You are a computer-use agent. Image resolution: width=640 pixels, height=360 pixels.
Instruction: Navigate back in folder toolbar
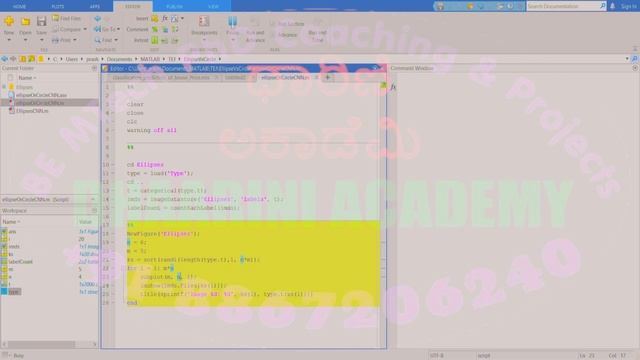(x=5, y=59)
